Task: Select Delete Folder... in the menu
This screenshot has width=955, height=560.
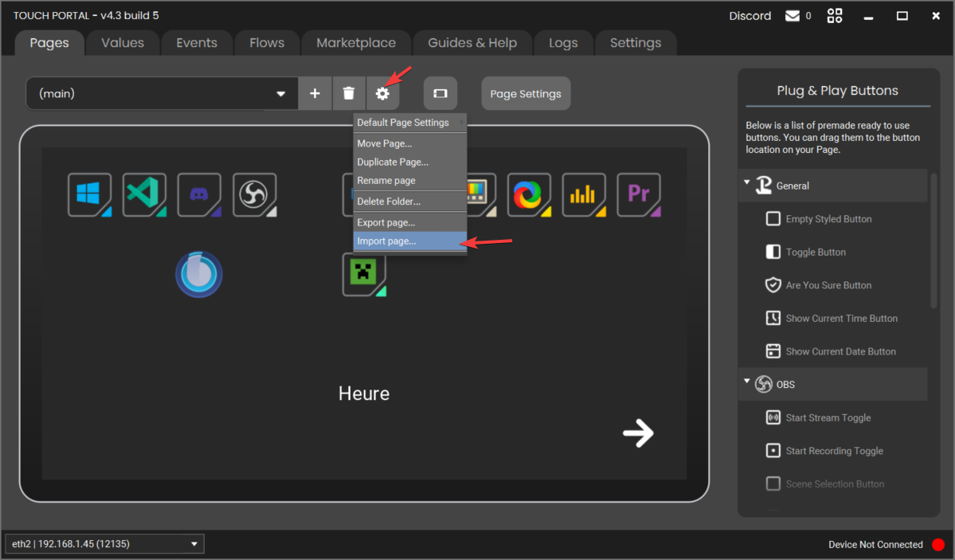Action: tap(410, 201)
